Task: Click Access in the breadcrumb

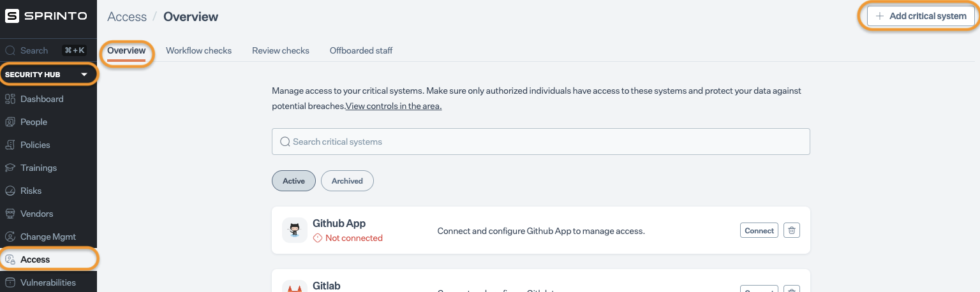Action: pos(127,17)
